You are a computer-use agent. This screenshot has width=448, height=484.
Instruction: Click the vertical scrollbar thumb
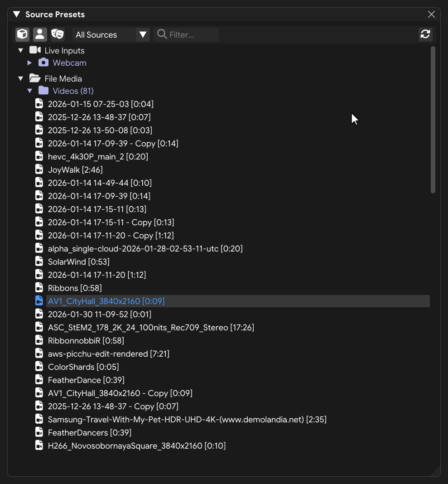[x=433, y=120]
